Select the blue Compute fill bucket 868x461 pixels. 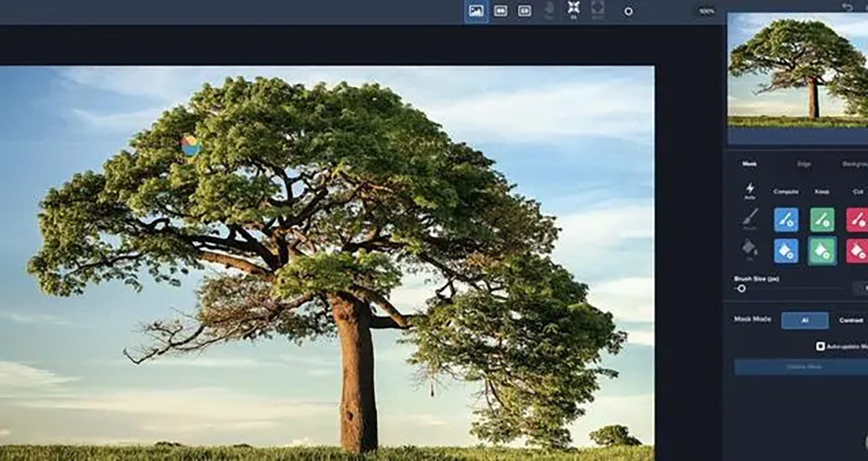[x=786, y=251]
